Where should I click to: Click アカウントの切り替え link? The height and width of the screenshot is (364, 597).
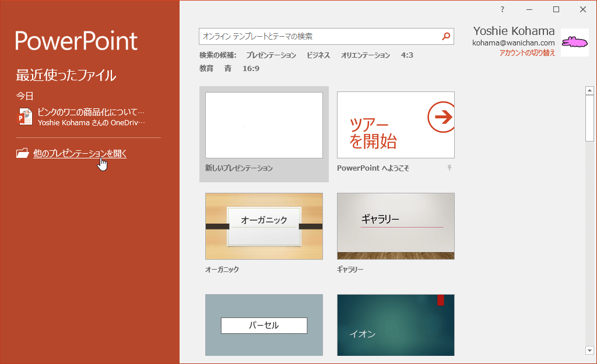click(x=527, y=53)
